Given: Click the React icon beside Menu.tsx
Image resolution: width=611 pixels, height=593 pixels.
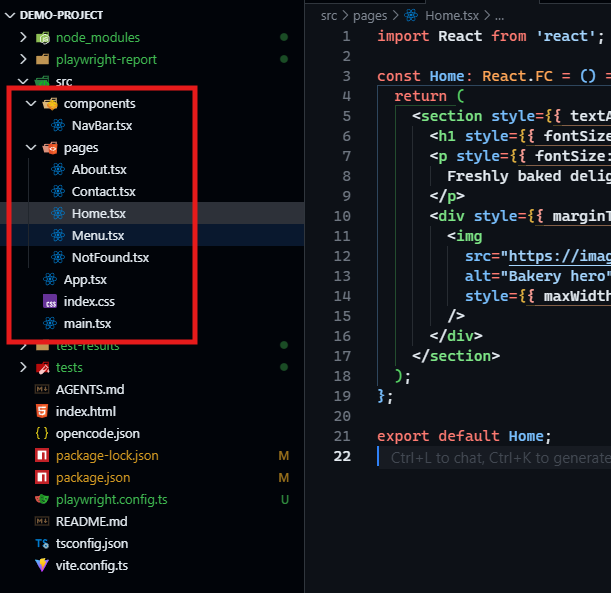Looking at the screenshot, I should coord(58,235).
